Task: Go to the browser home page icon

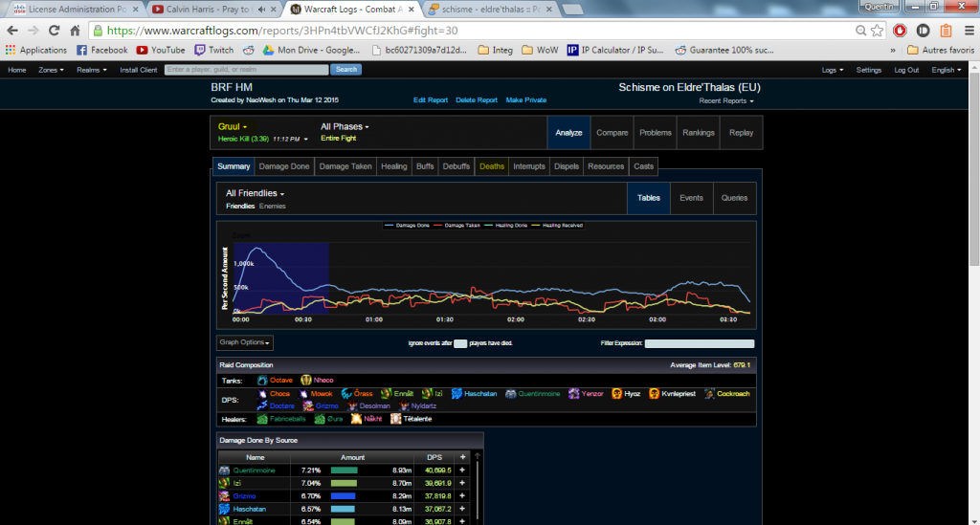Action: [x=75, y=31]
